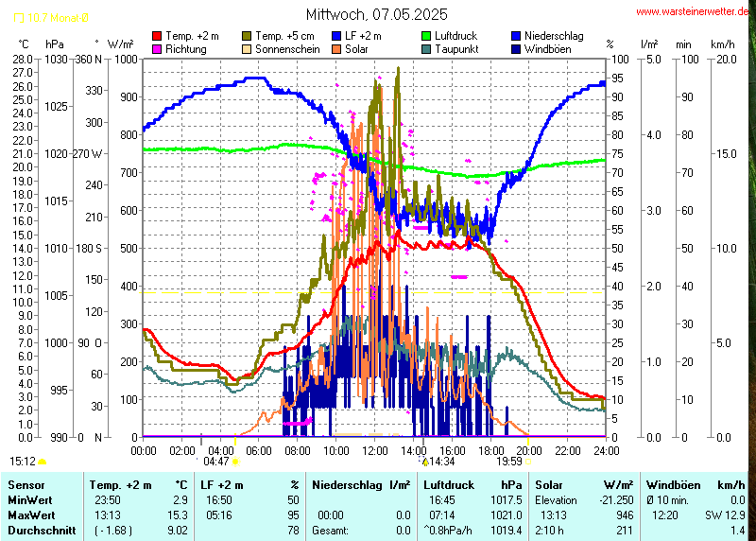The image size is (756, 541).
Task: Click the average wind value 1.4
Action: click(x=738, y=531)
